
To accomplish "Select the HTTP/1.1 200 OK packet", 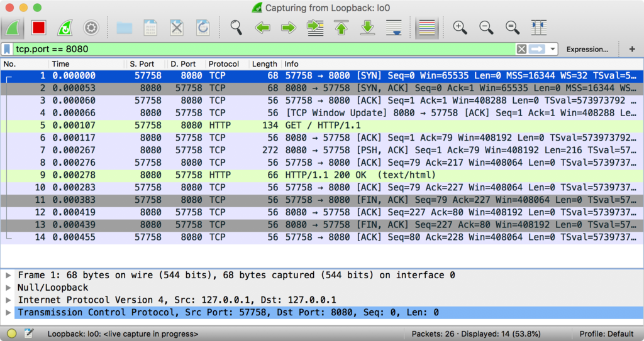I will pos(322,175).
